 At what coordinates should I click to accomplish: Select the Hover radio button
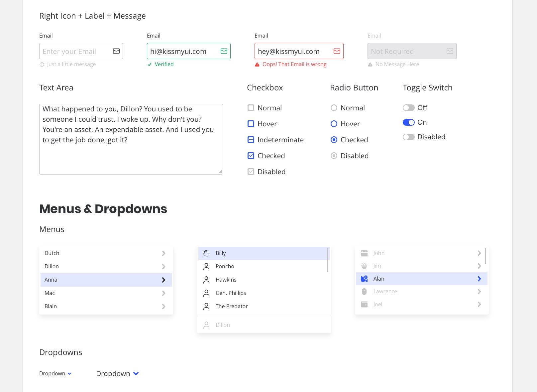[x=334, y=124]
